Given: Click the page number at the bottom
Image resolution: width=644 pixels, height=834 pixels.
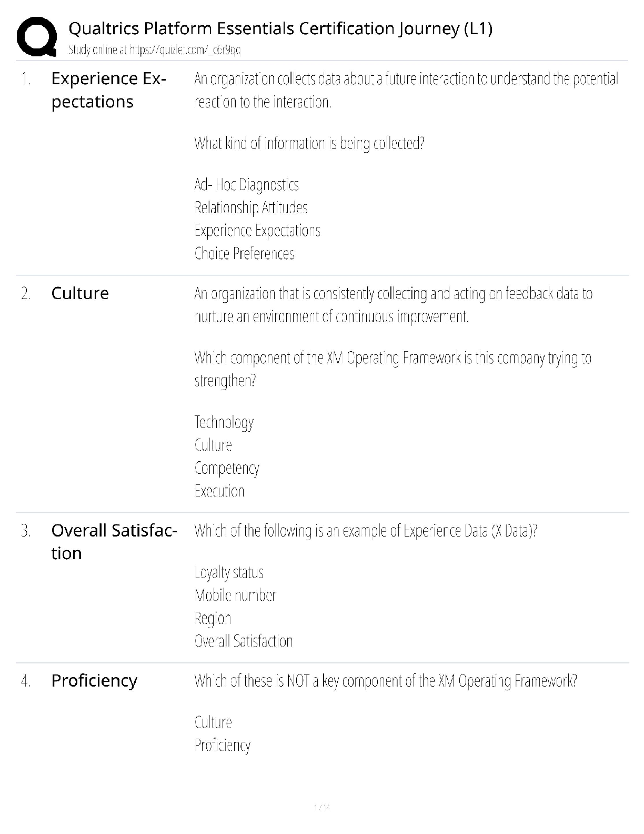Looking at the screenshot, I should coord(321,807).
